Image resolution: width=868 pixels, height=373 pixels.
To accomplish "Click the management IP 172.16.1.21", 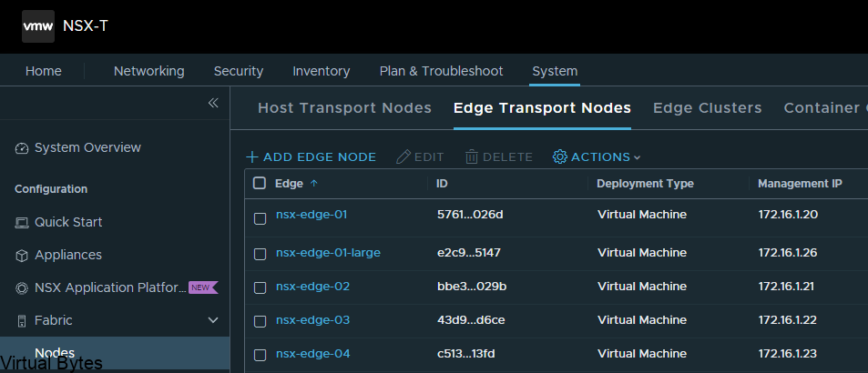I will pos(786,287).
